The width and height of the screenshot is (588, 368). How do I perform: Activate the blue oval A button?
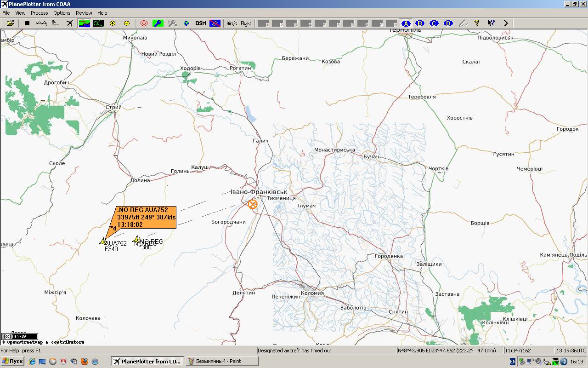[406, 23]
